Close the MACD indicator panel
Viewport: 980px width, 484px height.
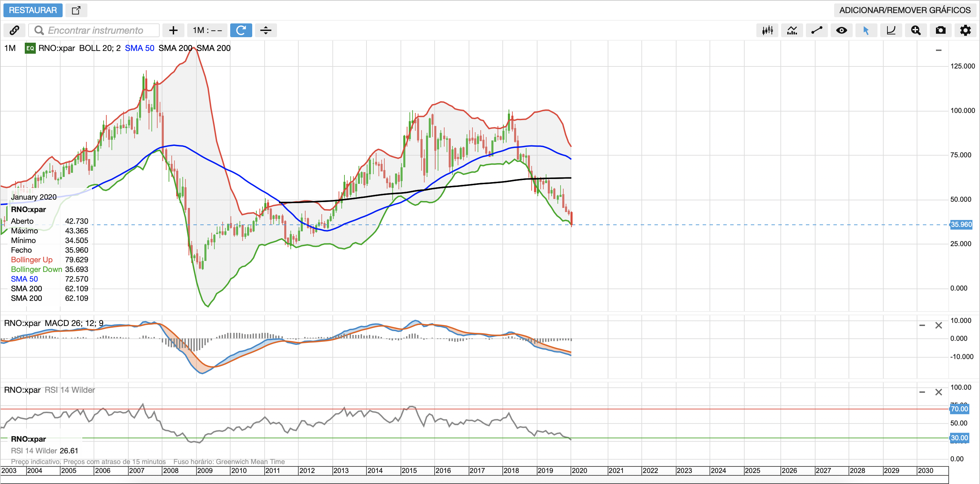(938, 325)
